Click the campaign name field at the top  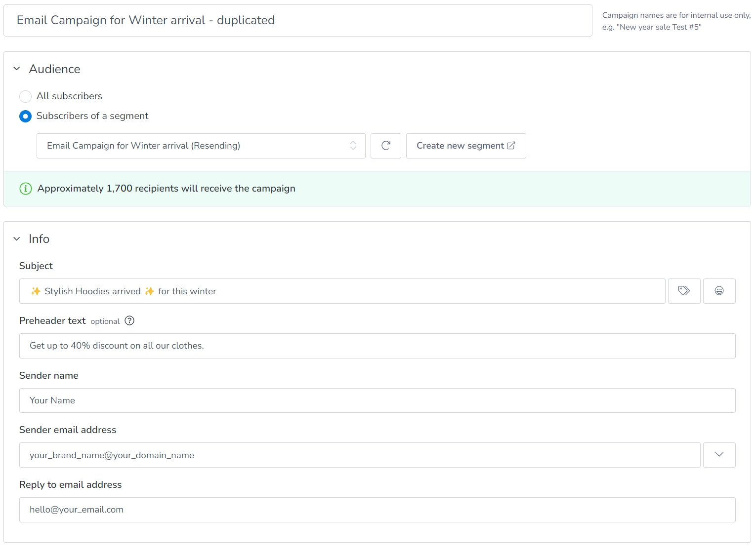[x=296, y=20]
